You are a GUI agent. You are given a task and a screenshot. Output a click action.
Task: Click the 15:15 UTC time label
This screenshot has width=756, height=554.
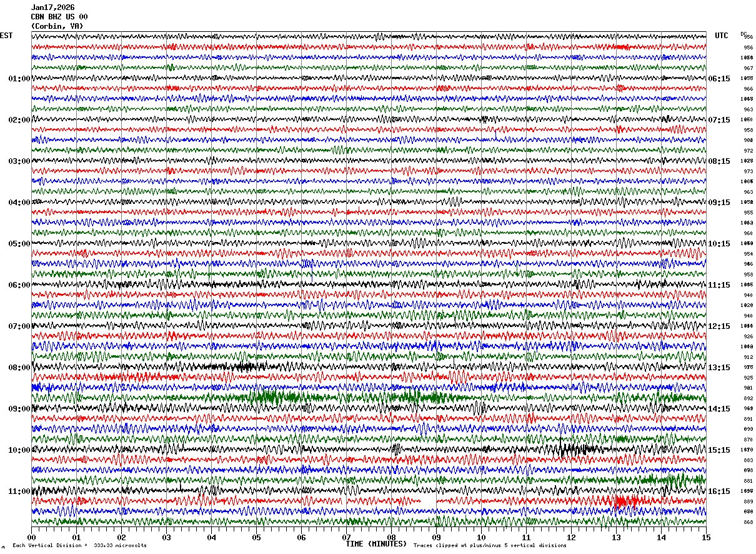719,450
